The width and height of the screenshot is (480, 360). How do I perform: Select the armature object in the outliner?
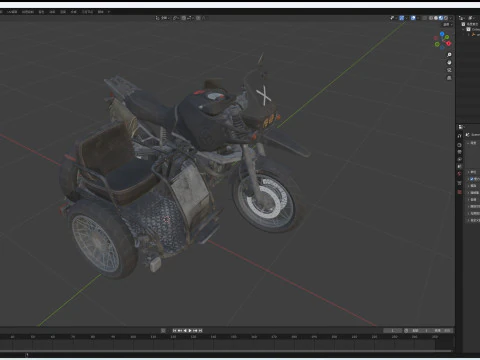pyautogui.click(x=475, y=34)
